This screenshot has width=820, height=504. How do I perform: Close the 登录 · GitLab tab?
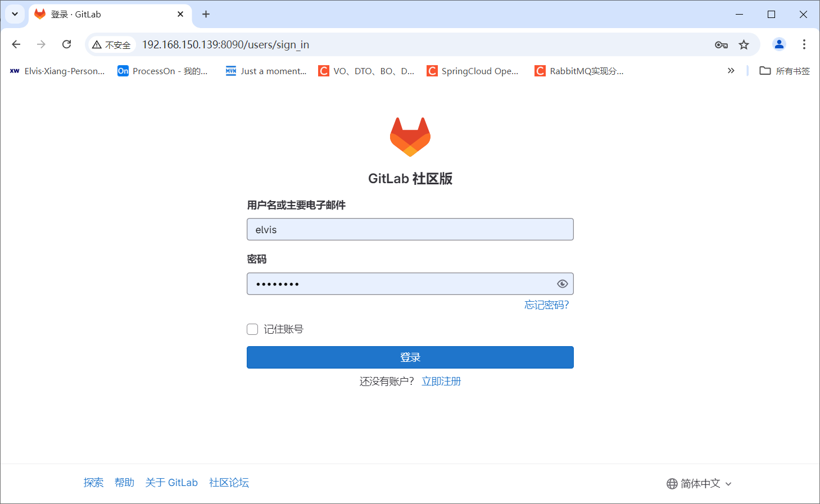coord(180,15)
